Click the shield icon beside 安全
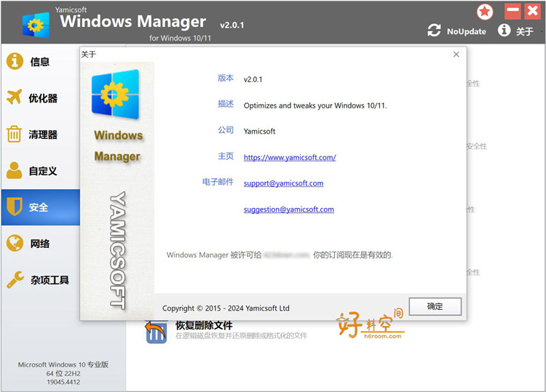This screenshot has height=392, width=546. pos(15,207)
